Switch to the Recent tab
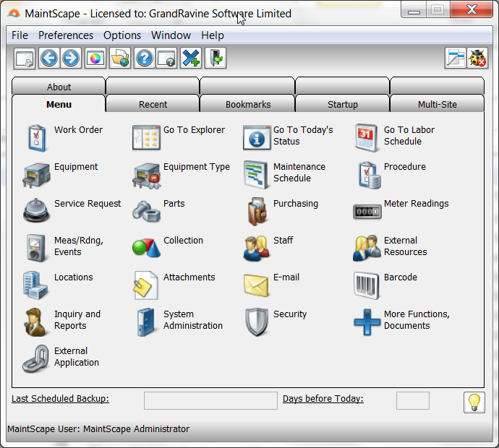This screenshot has width=499, height=448. click(x=153, y=104)
